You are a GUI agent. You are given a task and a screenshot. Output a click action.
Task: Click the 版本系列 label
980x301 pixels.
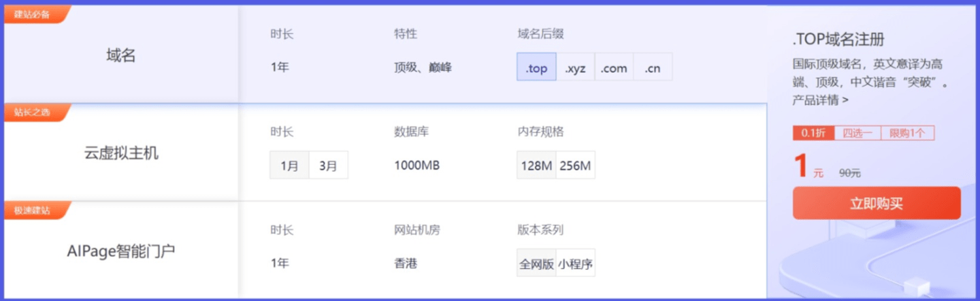(x=540, y=230)
